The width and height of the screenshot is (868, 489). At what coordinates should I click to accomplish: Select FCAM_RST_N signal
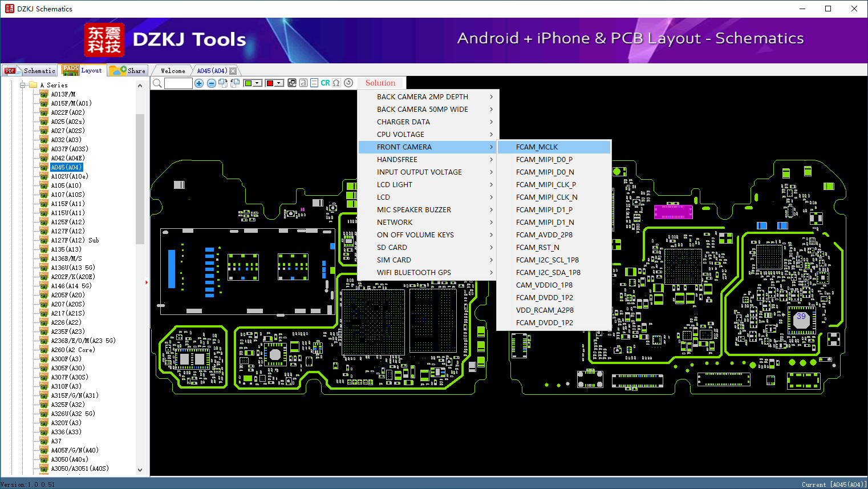click(554, 248)
